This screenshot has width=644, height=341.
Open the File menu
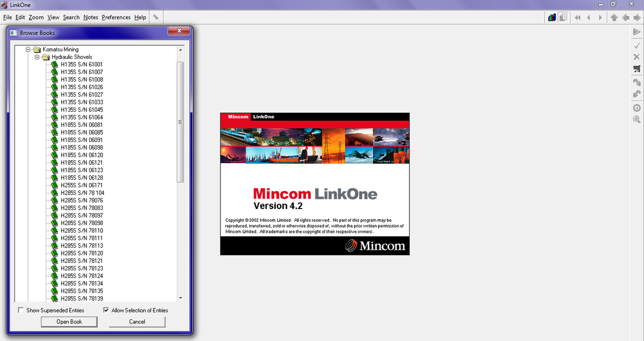8,17
